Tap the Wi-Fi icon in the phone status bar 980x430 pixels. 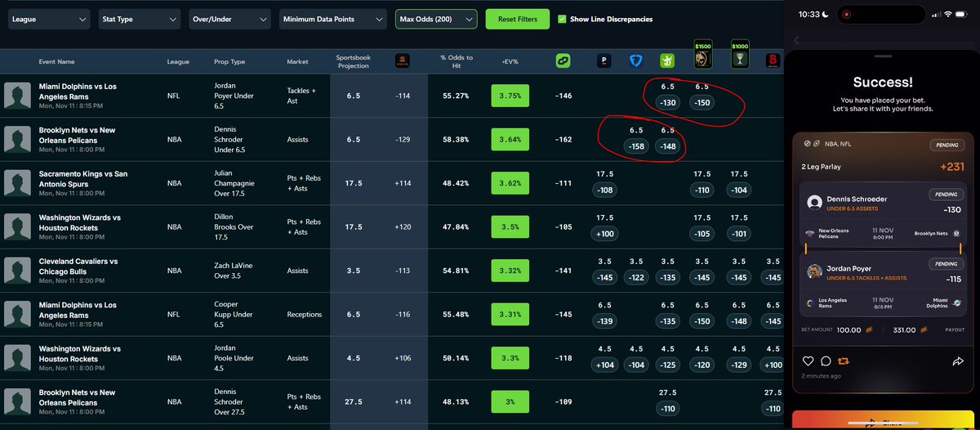tap(947, 14)
